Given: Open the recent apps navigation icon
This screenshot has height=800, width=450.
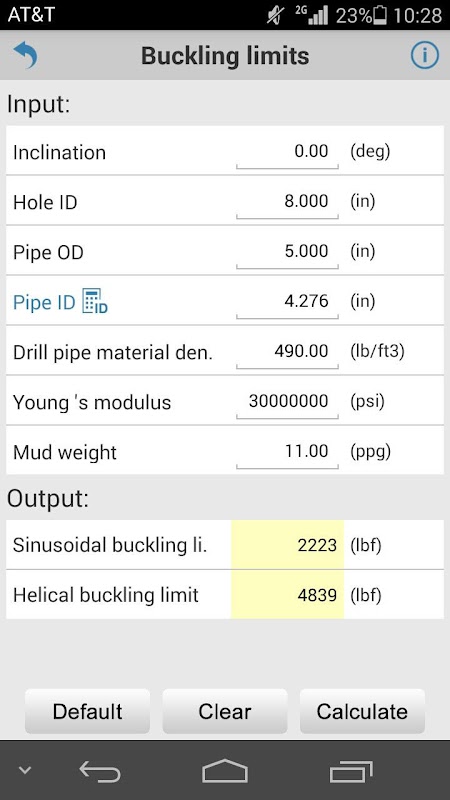Looking at the screenshot, I should click(x=351, y=771).
